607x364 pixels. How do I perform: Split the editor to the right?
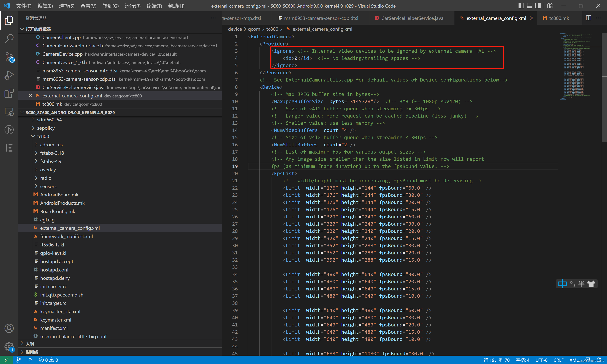coord(588,18)
